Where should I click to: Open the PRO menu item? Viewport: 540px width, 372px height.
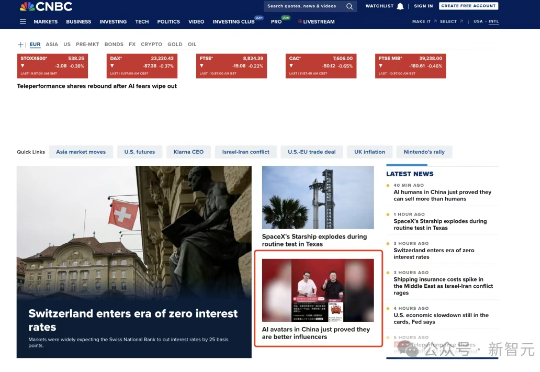tap(276, 22)
